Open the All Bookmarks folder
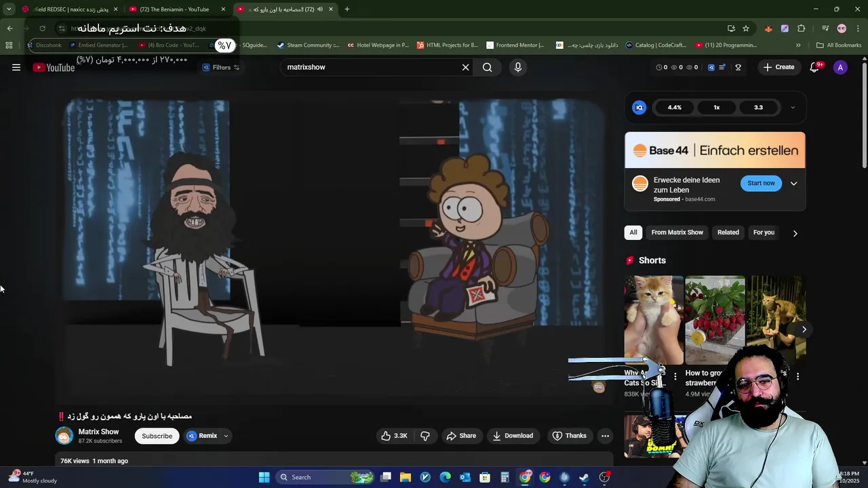 [839, 45]
